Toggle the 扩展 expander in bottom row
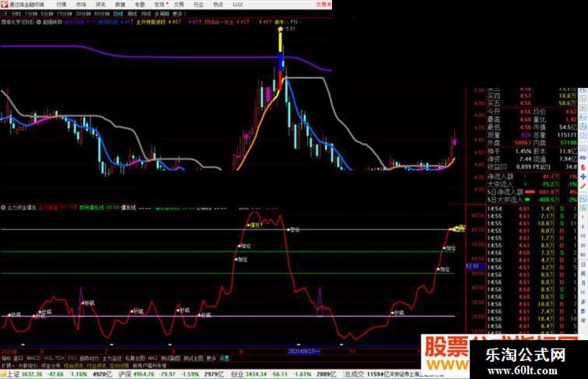 8,365
